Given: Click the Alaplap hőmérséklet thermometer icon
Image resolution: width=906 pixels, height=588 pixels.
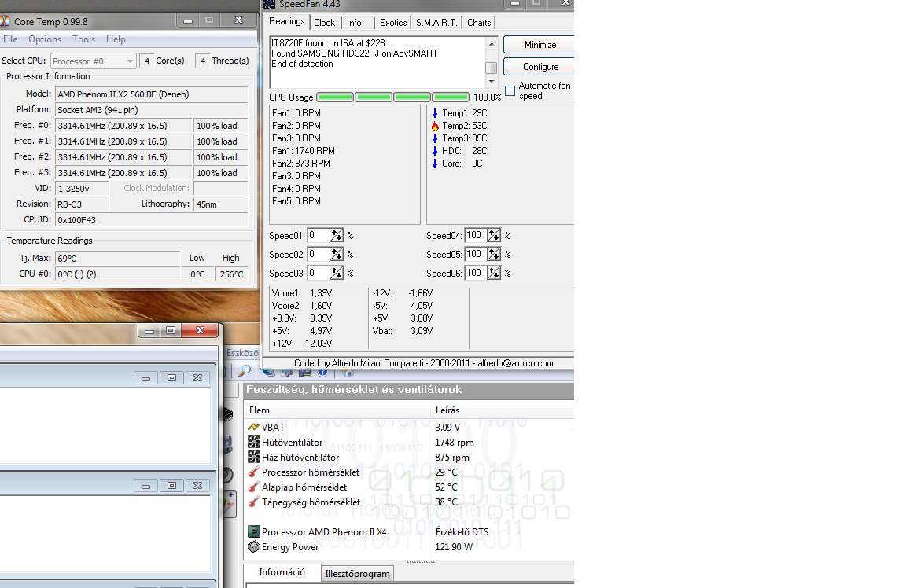Looking at the screenshot, I should pyautogui.click(x=254, y=487).
